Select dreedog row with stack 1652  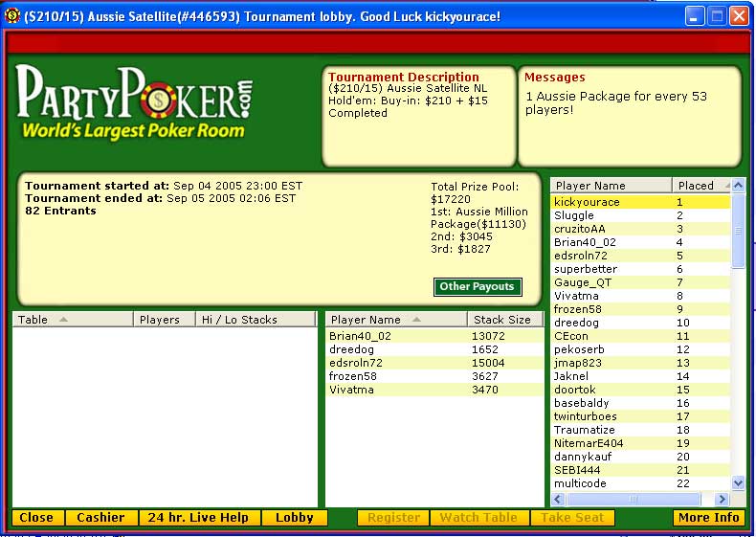tap(434, 349)
